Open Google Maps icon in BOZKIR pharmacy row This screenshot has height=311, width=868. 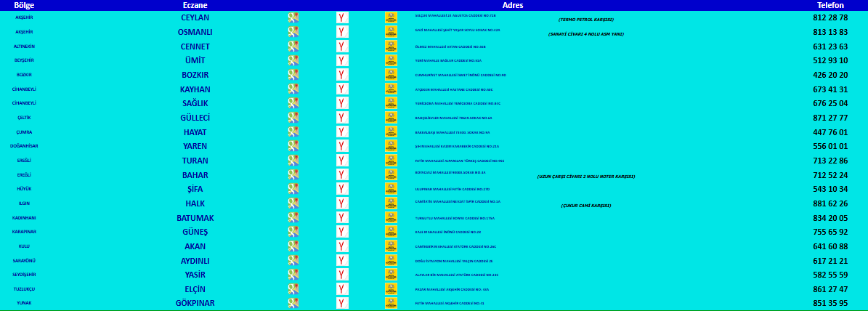coord(293,75)
